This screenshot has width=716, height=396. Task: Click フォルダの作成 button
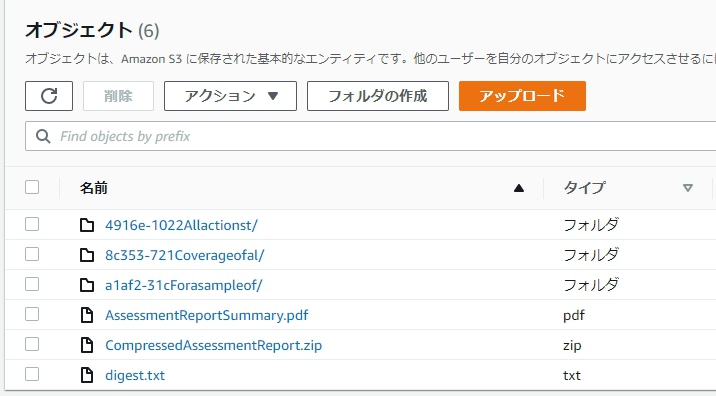click(378, 96)
